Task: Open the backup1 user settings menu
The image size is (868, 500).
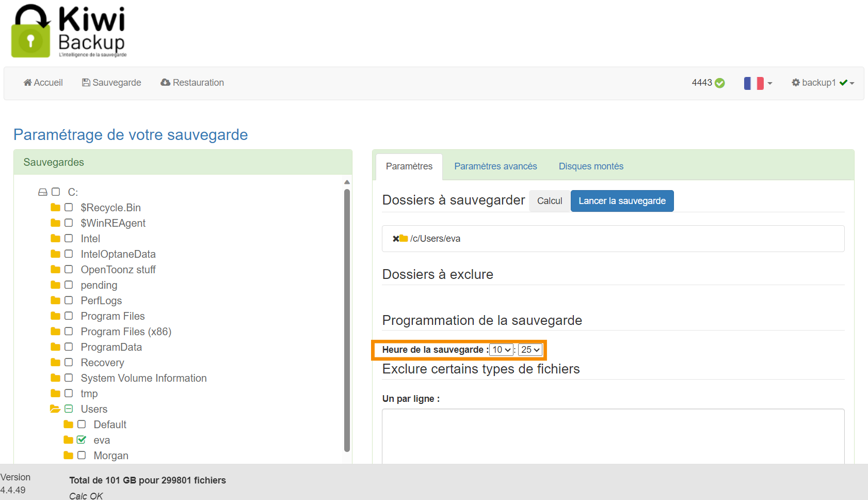Action: (x=823, y=83)
